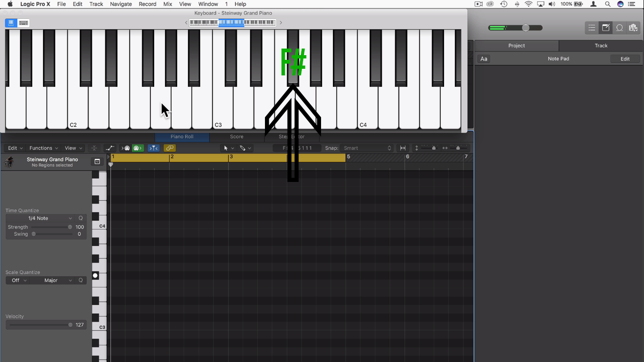The image size is (644, 362).
Task: Switch keyboard window to piano keys view
Action: click(10, 23)
